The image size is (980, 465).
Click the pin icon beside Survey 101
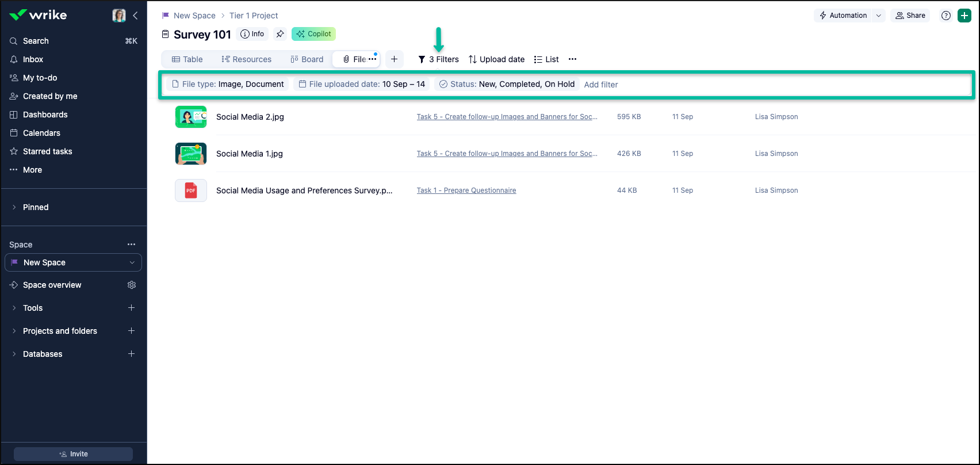coord(280,34)
